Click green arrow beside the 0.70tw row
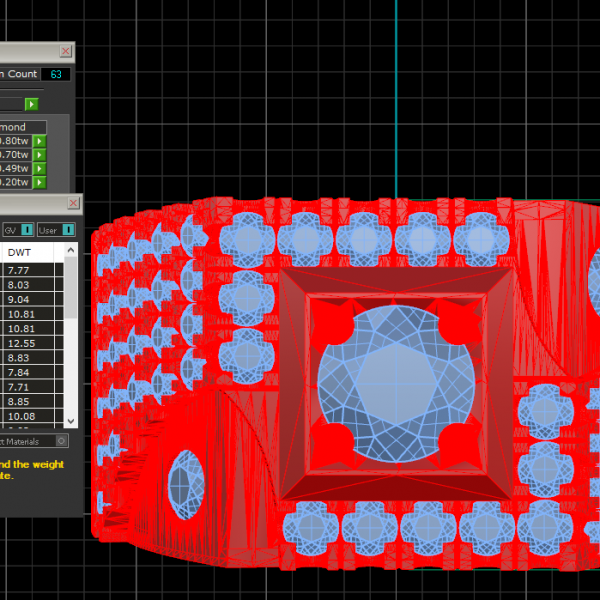Viewport: 600px width, 600px height. click(x=40, y=155)
